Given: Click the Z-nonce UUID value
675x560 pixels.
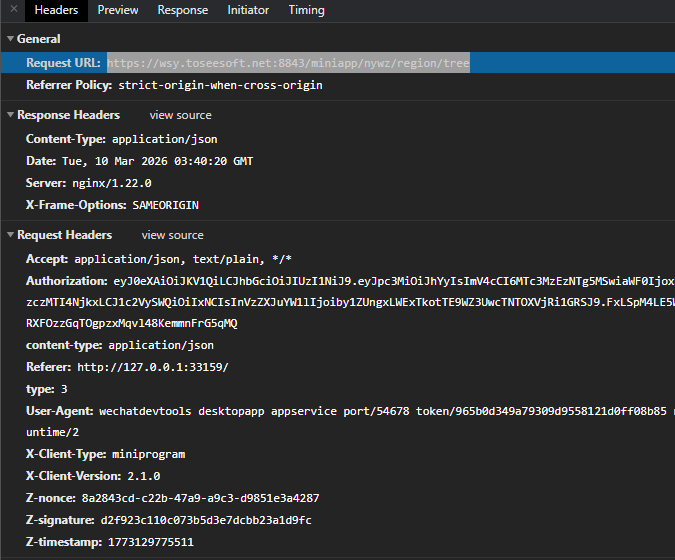Looking at the screenshot, I should coord(201,498).
